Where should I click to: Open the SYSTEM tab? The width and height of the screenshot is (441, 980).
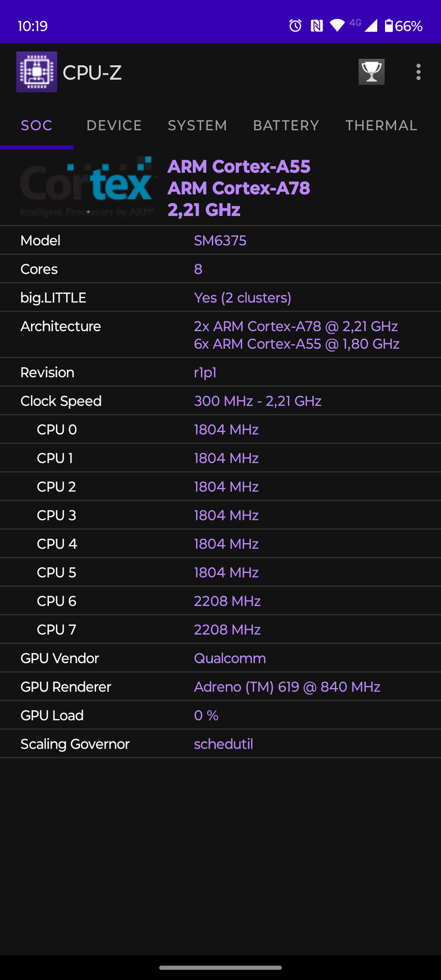point(197,126)
